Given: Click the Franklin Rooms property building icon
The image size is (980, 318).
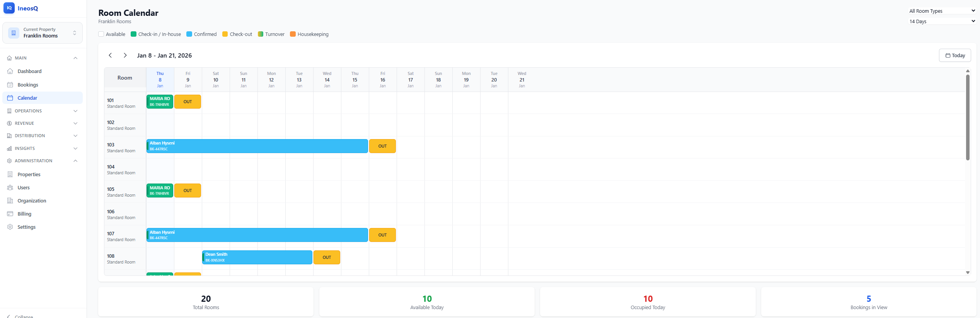Looking at the screenshot, I should point(14,33).
